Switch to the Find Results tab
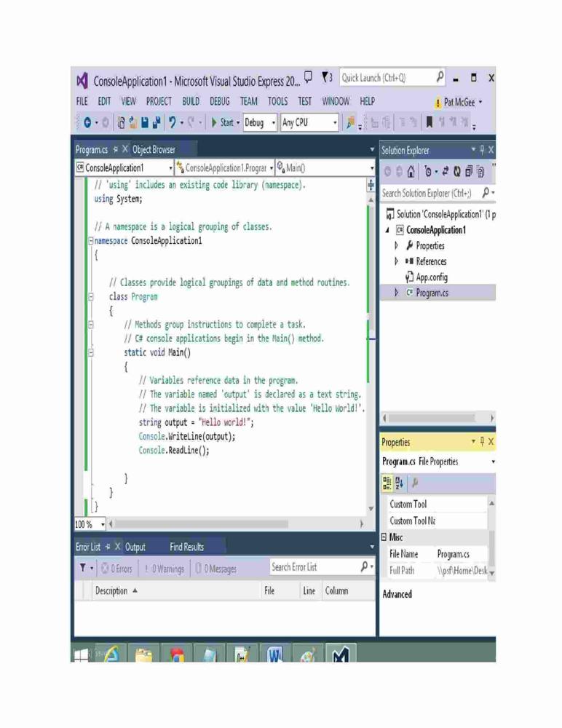The image size is (562, 728). click(x=186, y=547)
